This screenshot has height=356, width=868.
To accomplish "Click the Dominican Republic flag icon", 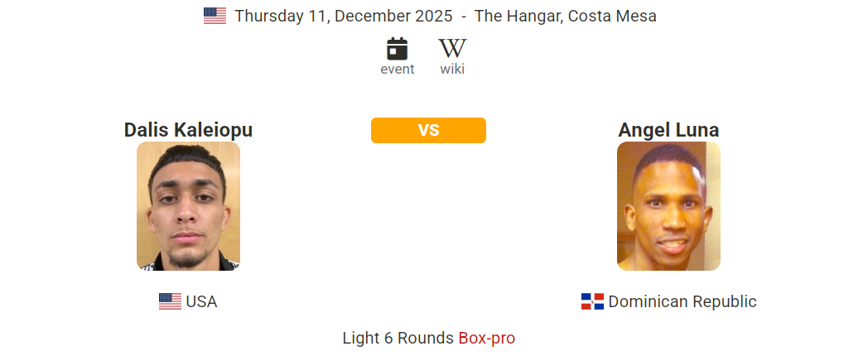I will (x=592, y=301).
